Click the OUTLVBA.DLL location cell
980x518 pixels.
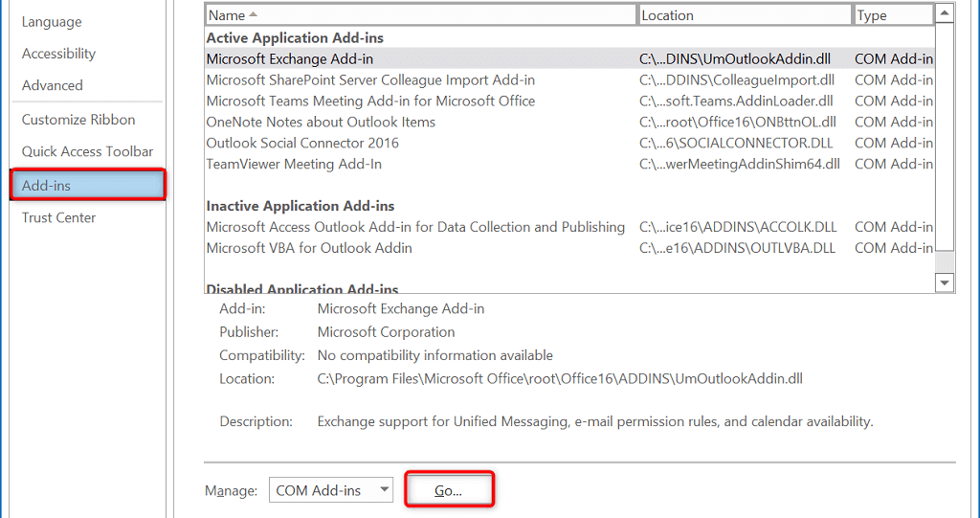(x=737, y=248)
